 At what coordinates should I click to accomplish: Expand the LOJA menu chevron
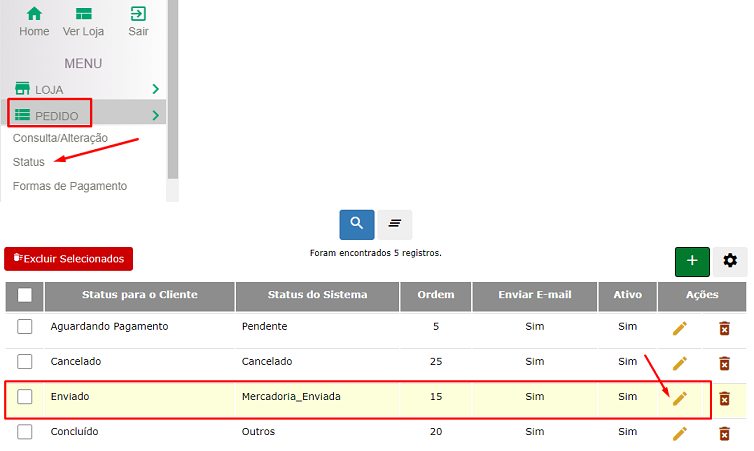click(x=155, y=89)
